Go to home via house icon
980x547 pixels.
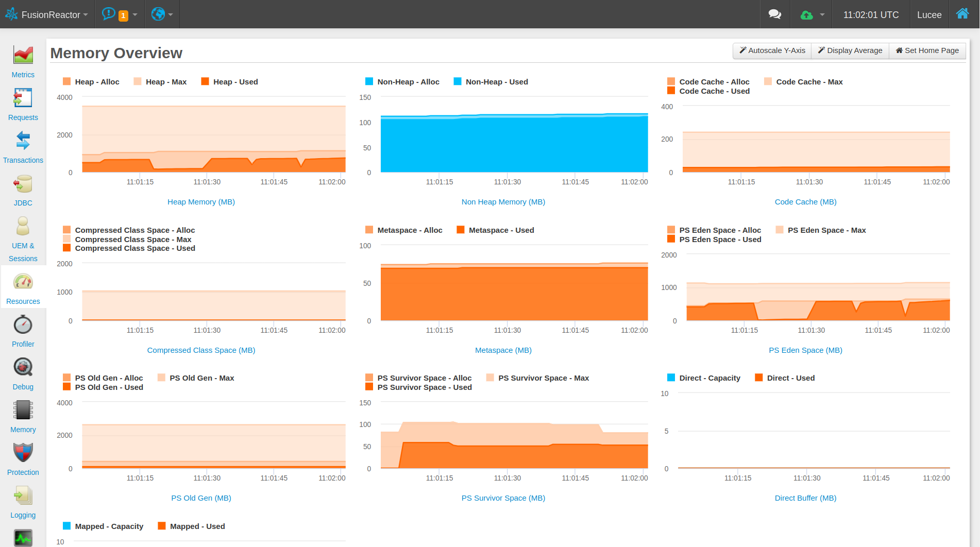(x=962, y=14)
